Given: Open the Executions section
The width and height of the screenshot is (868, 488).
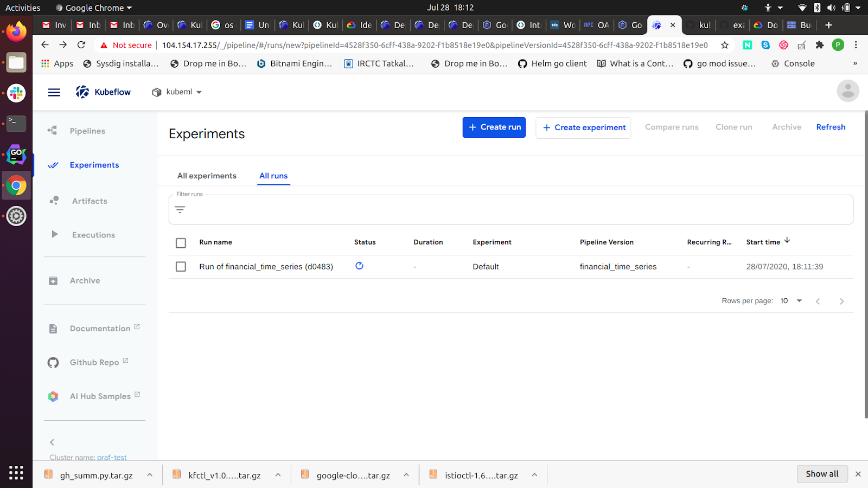Looking at the screenshot, I should [93, 234].
